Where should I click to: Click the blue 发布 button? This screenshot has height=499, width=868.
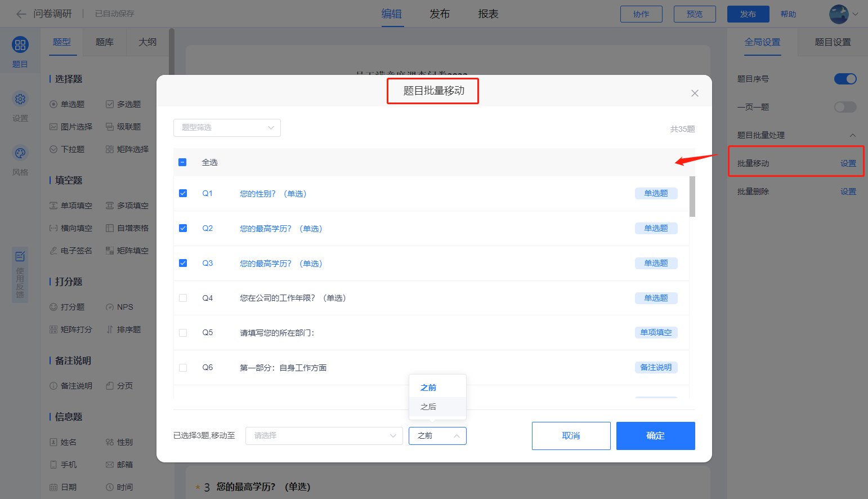(748, 14)
